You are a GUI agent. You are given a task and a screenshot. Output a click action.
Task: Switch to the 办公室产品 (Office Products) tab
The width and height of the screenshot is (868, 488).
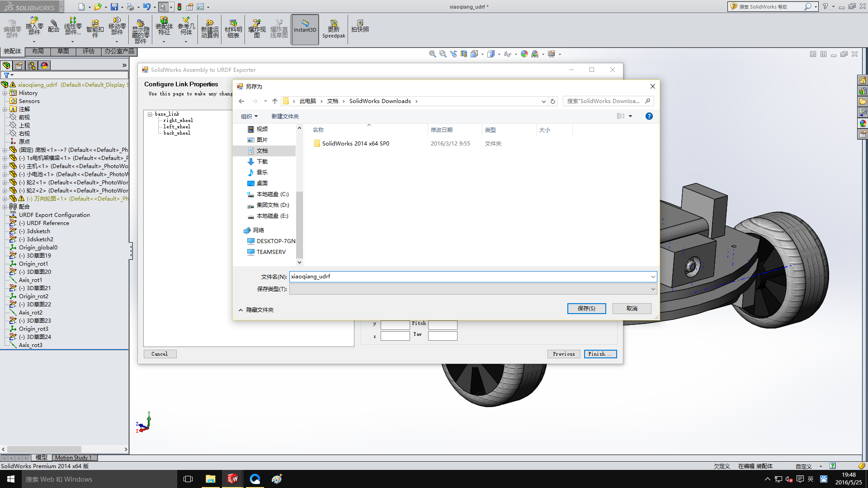(119, 52)
